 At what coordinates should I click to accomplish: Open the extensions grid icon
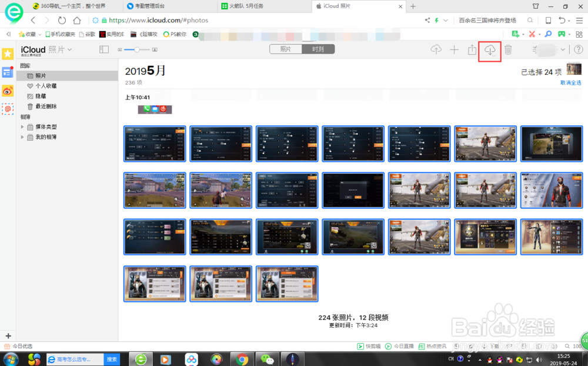pyautogui.click(x=579, y=34)
